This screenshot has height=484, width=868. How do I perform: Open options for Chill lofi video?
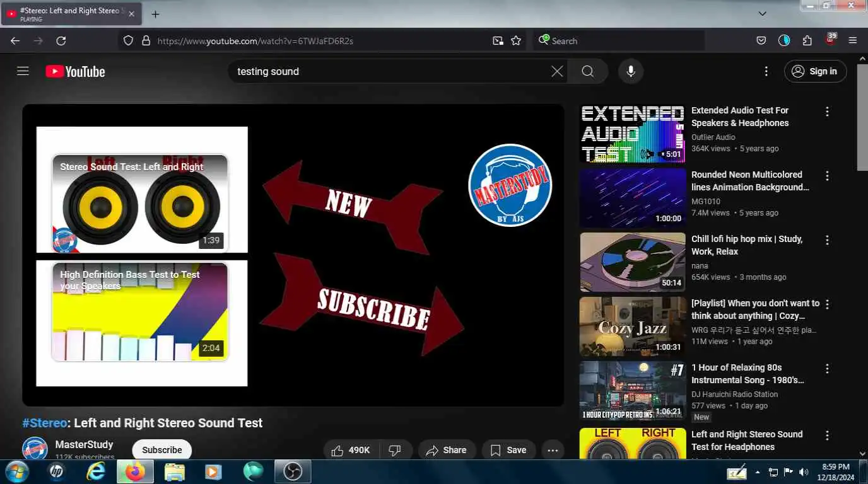[828, 240]
